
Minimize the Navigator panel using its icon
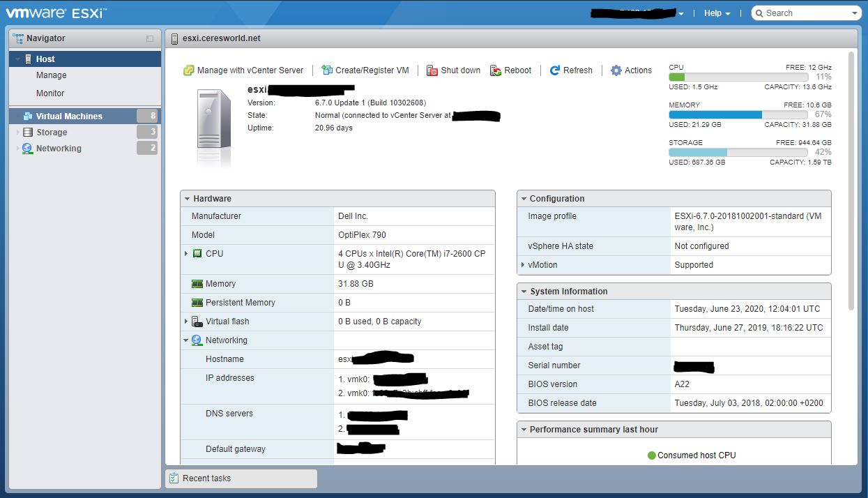point(150,39)
